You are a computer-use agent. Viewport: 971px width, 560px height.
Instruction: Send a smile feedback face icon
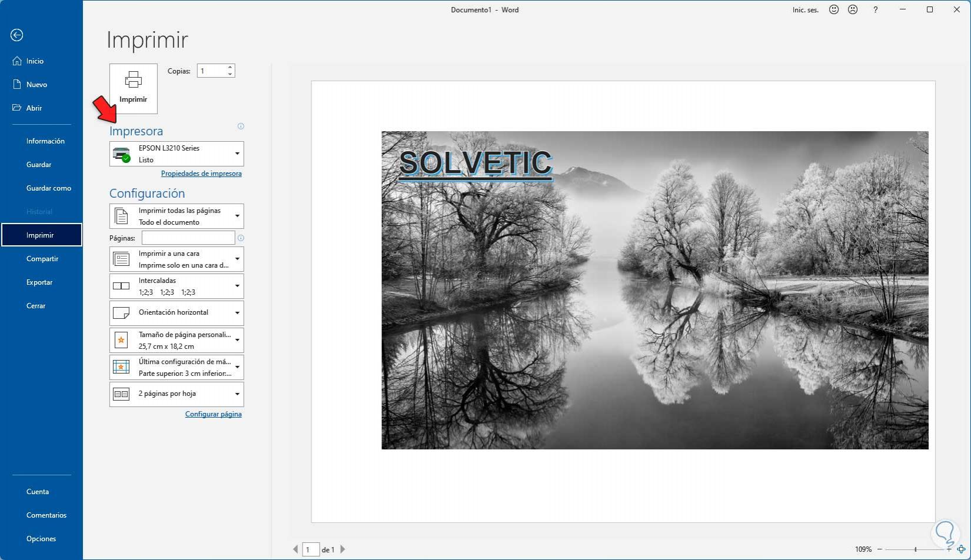tap(834, 9)
